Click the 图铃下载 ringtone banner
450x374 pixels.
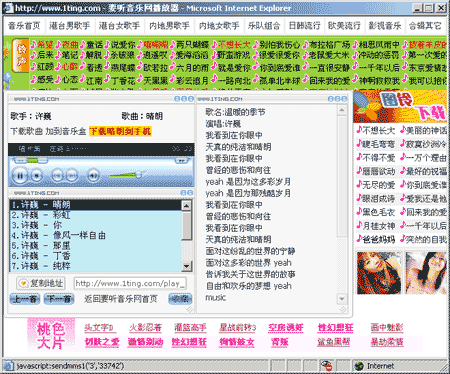[x=400, y=106]
